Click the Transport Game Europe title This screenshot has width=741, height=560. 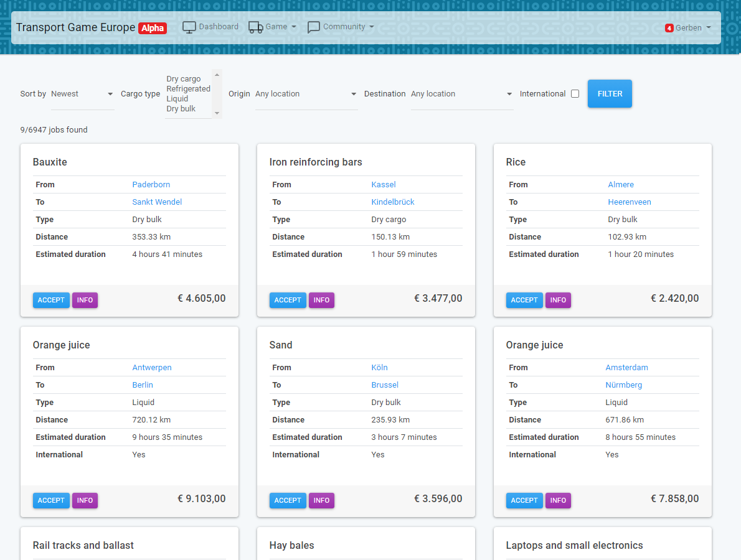[x=75, y=27]
